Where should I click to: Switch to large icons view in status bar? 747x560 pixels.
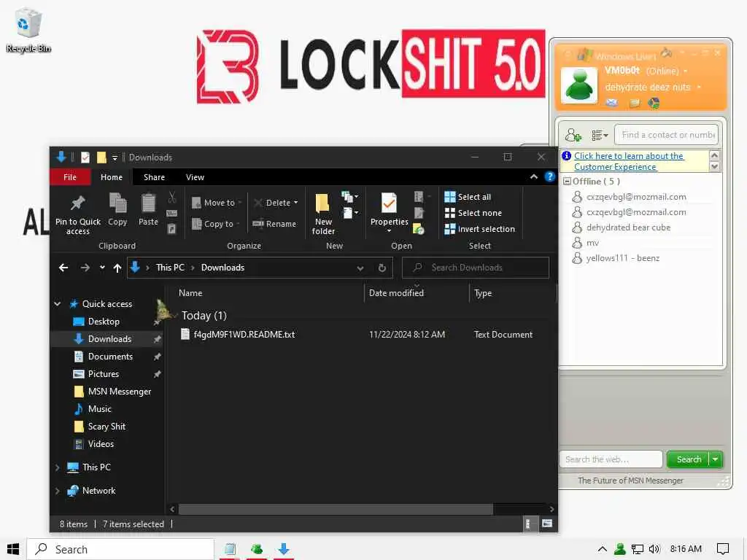click(547, 524)
